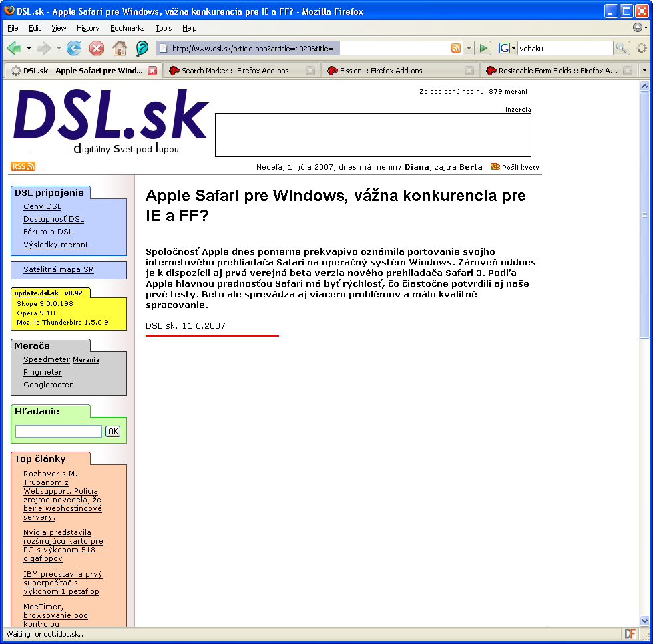
Task: Open the Speedmeter link
Action: pyautogui.click(x=47, y=359)
